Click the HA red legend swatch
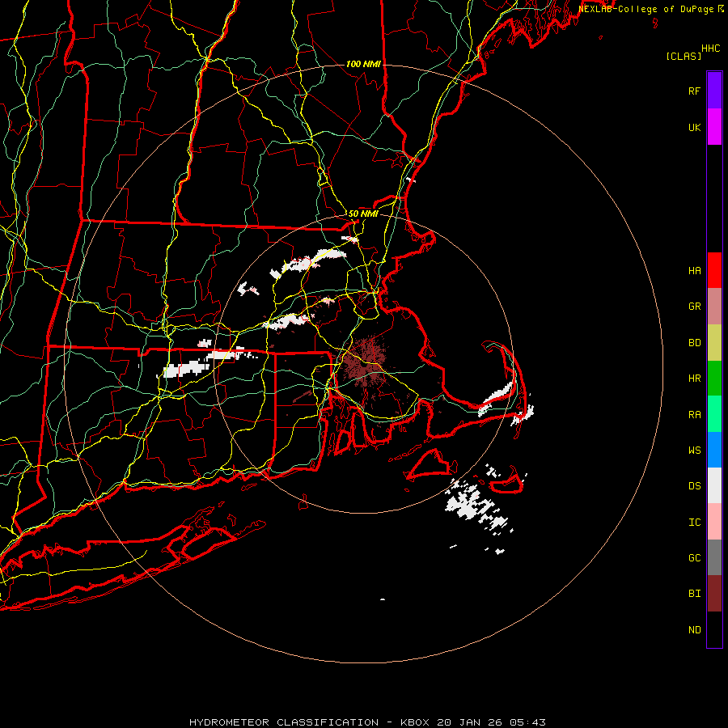 [x=714, y=270]
